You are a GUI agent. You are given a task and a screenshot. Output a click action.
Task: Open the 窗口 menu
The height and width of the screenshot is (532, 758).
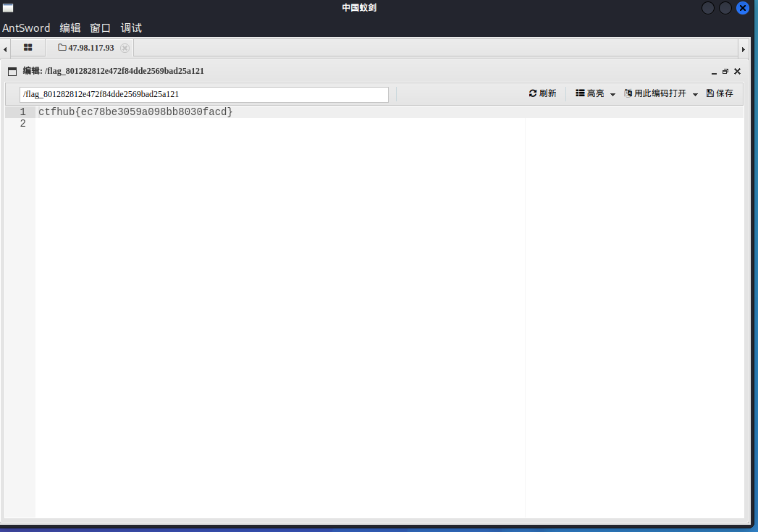pos(101,28)
